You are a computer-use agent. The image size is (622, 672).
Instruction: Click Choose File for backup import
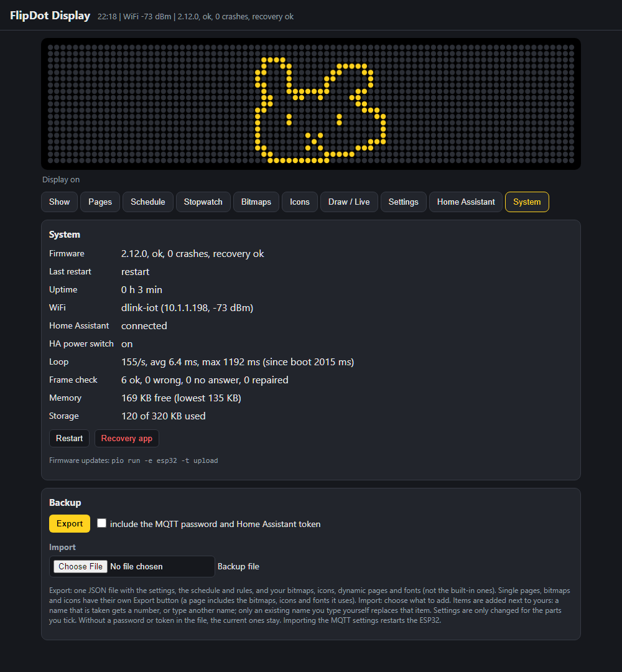(x=80, y=567)
